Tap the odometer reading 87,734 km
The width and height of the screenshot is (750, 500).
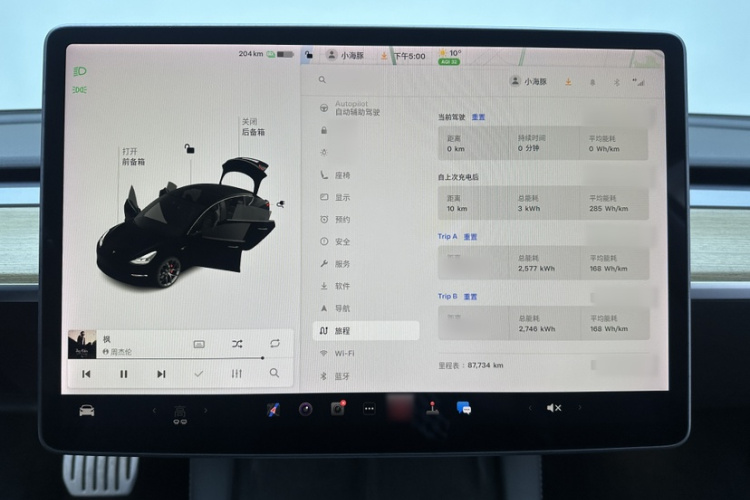(x=485, y=365)
